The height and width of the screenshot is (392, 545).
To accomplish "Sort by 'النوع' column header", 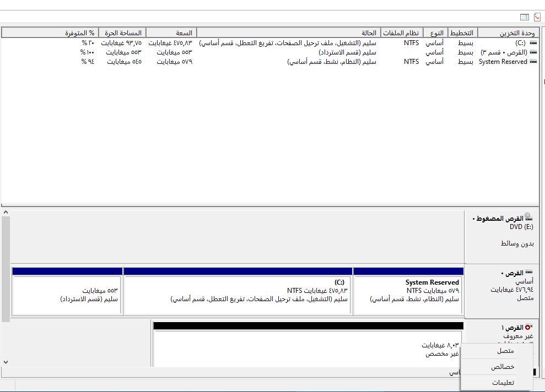I will tap(435, 32).
